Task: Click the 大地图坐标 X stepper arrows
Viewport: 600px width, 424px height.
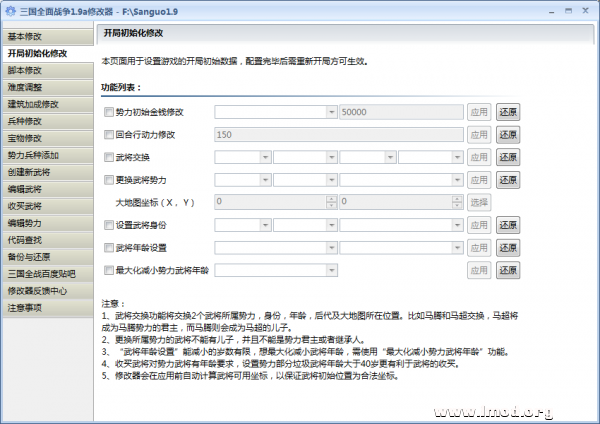Action: (x=332, y=202)
